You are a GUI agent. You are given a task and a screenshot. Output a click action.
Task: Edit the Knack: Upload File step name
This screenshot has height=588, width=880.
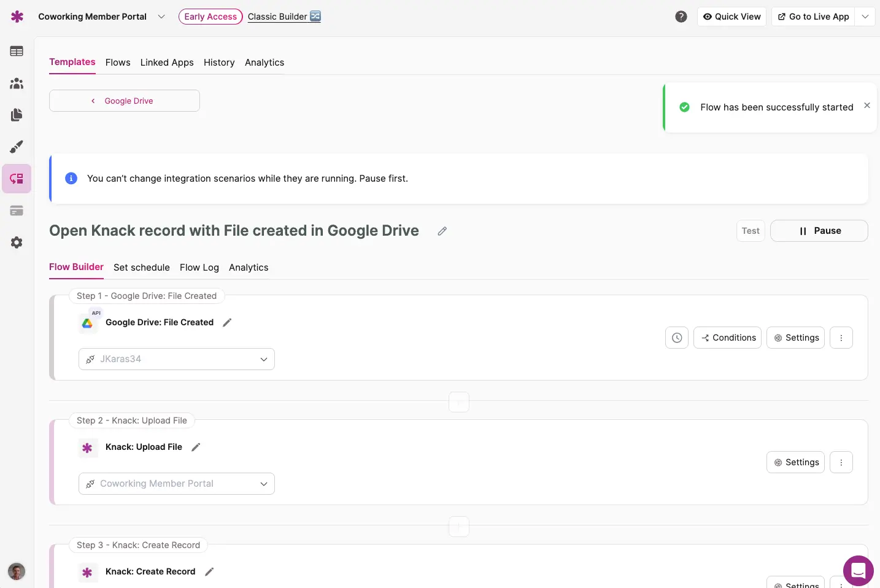[196, 447]
